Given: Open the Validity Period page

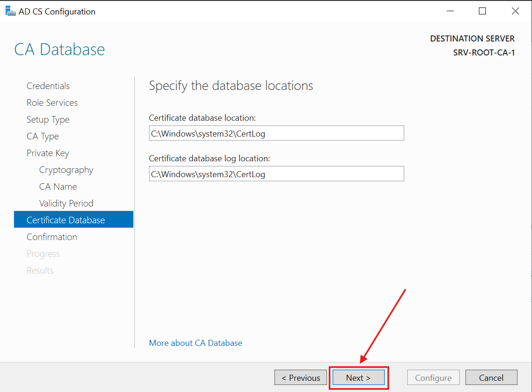Looking at the screenshot, I should point(66,203).
